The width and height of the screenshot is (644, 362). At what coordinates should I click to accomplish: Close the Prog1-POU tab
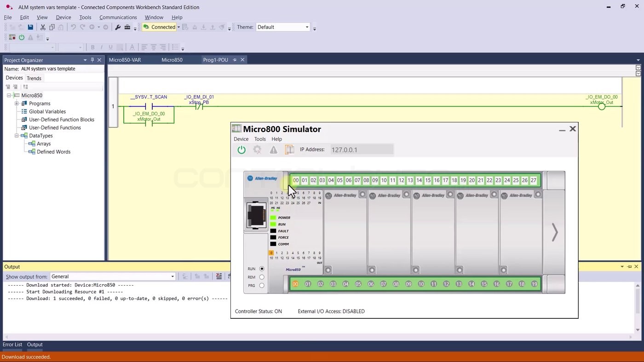click(242, 60)
